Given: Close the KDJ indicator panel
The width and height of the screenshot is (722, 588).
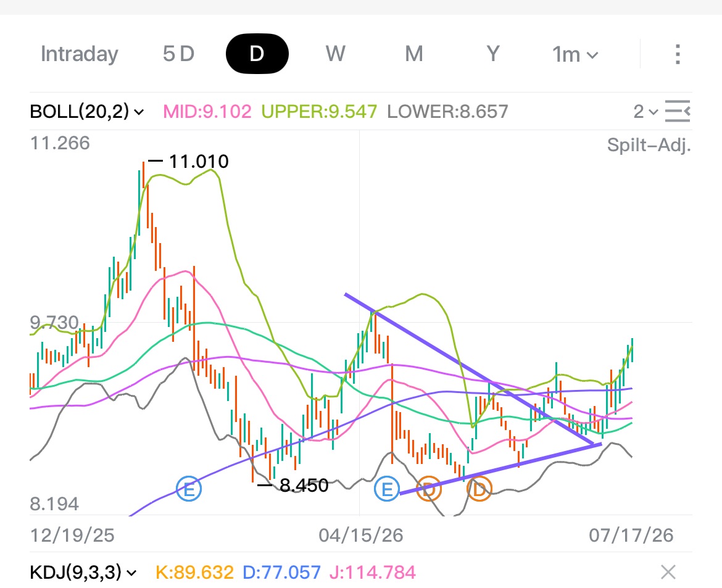Looking at the screenshot, I should pos(668,573).
